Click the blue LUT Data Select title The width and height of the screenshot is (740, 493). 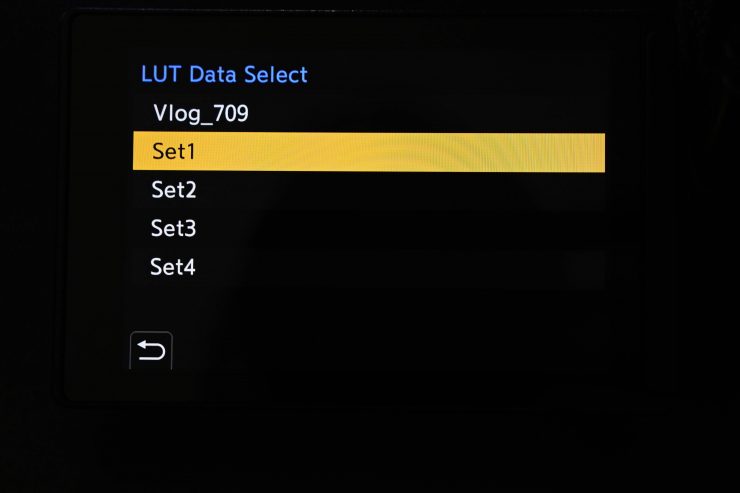pos(224,74)
